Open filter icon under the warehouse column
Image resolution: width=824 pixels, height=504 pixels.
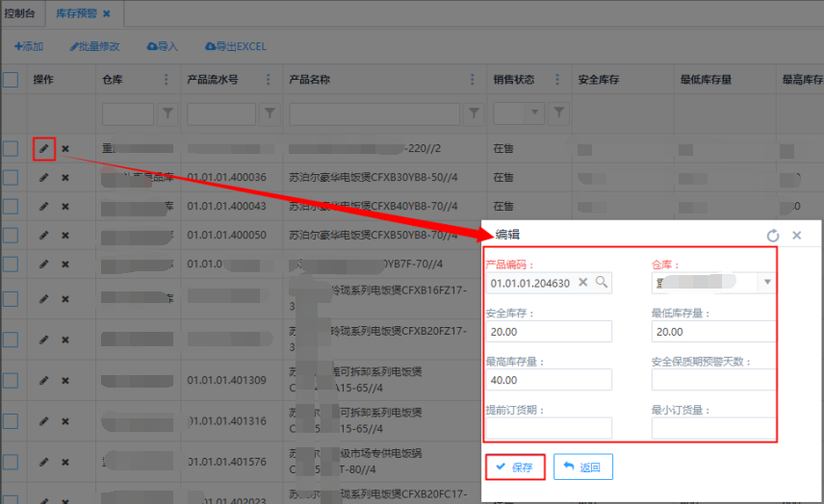coord(167,114)
